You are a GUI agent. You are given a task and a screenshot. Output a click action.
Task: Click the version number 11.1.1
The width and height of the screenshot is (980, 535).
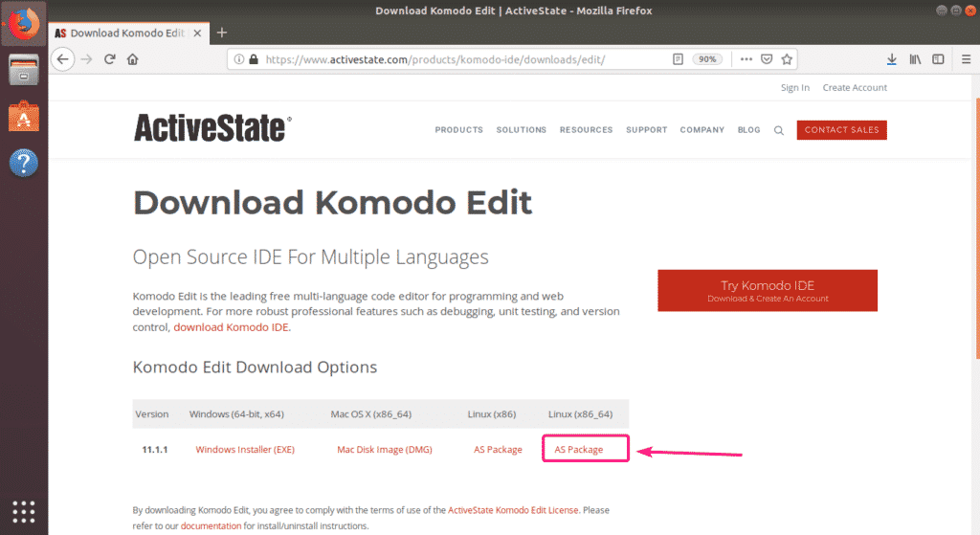(x=155, y=450)
